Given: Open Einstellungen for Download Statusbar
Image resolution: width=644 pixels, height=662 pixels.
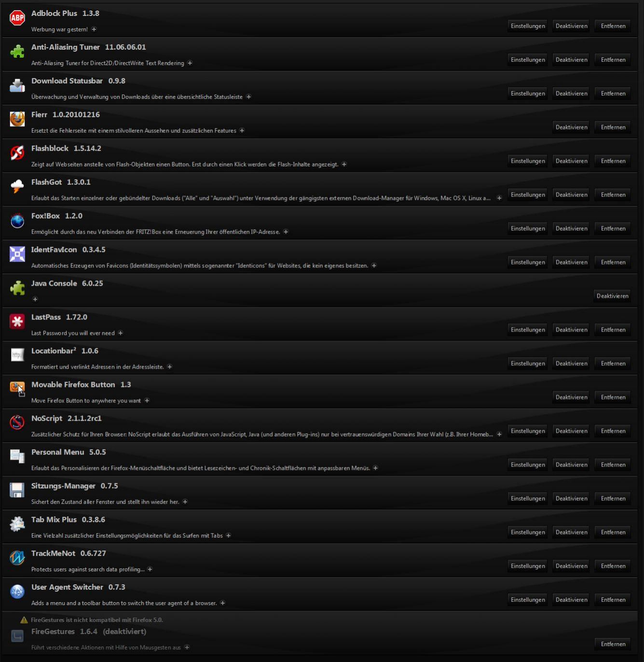Looking at the screenshot, I should click(528, 94).
